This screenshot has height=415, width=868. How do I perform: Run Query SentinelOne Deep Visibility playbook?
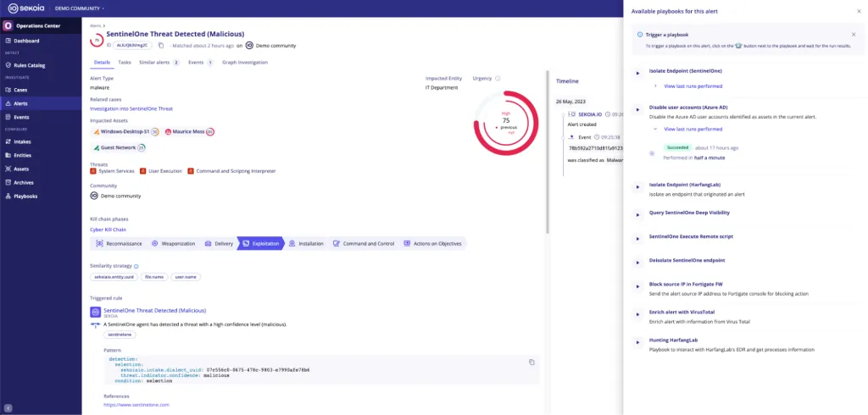(637, 214)
